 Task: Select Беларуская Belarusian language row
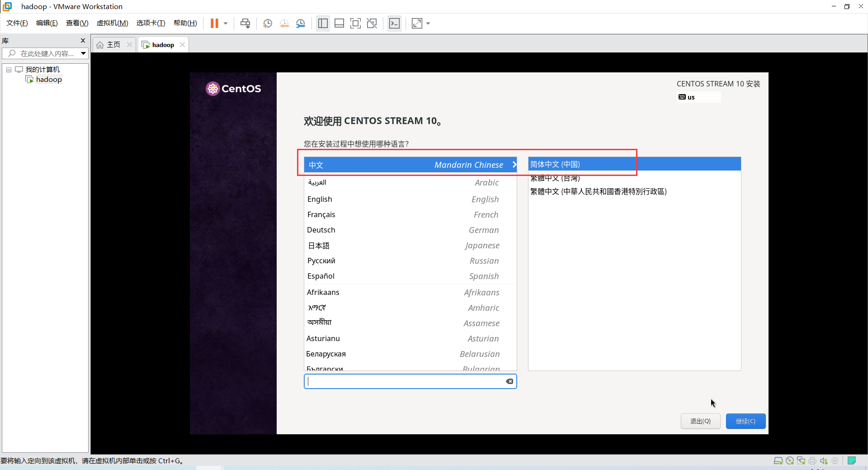[x=410, y=354]
